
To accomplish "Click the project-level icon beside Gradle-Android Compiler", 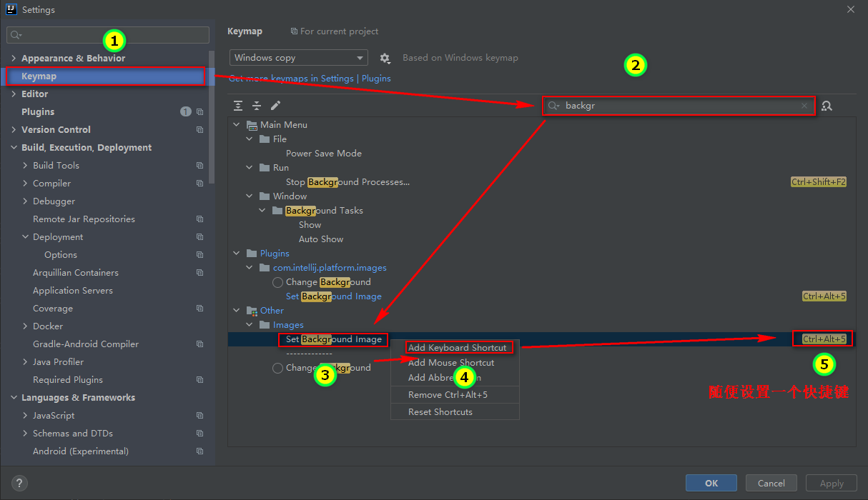I will click(x=199, y=344).
